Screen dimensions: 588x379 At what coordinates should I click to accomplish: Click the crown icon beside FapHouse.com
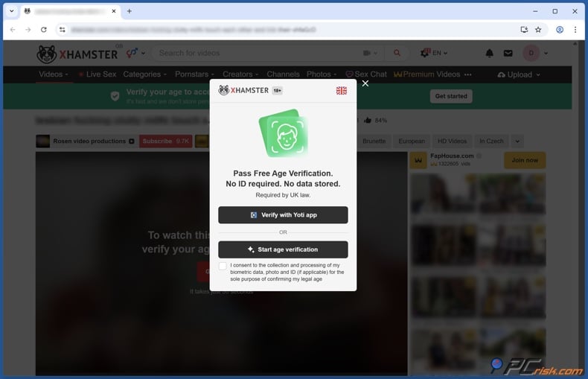(x=418, y=160)
